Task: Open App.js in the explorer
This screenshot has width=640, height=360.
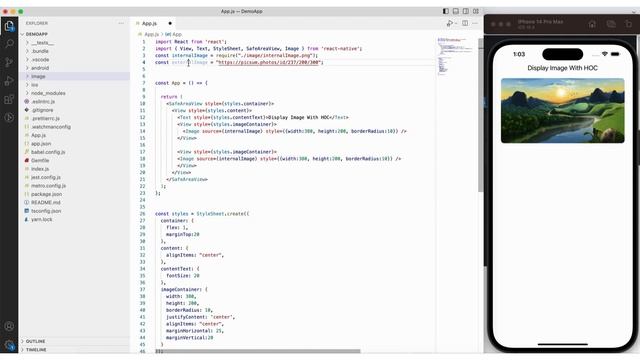Action: click(38, 135)
